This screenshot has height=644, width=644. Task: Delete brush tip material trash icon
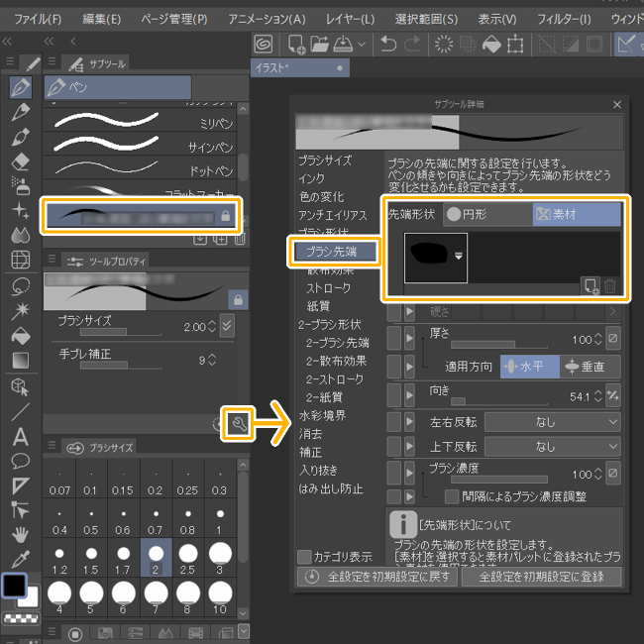pos(610,286)
